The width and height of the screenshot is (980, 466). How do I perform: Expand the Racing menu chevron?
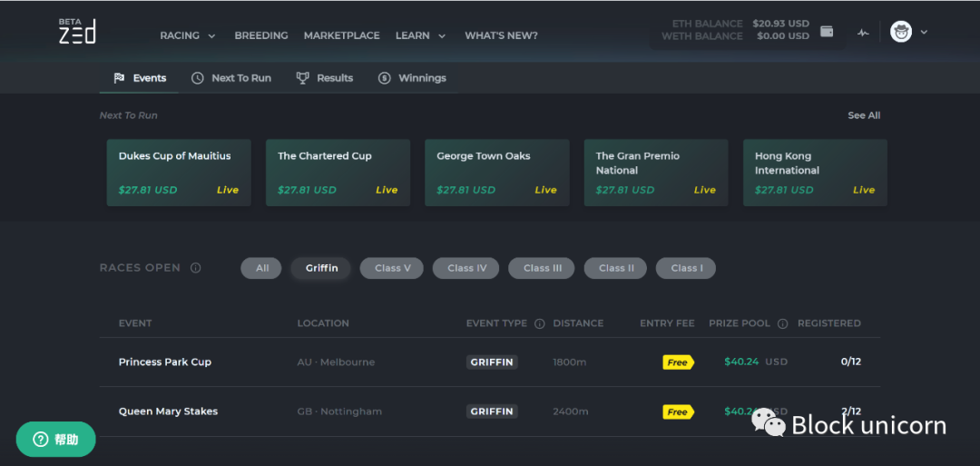[x=211, y=36]
